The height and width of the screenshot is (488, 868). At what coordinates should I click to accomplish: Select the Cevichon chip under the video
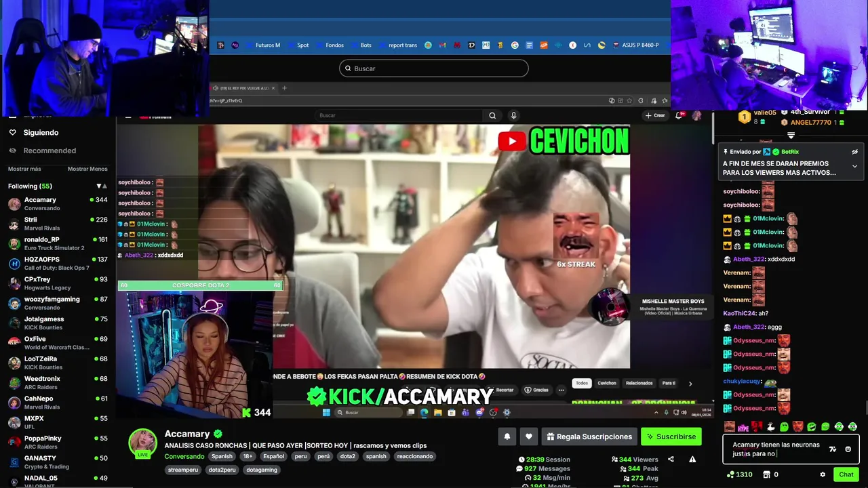607,383
